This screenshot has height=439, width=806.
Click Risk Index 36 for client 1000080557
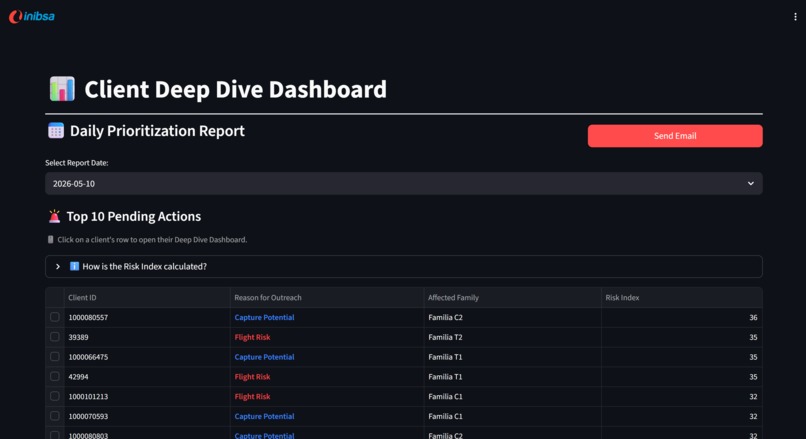[x=753, y=318]
